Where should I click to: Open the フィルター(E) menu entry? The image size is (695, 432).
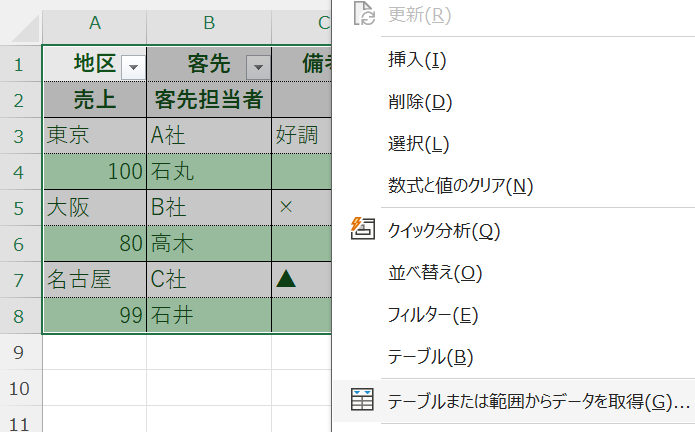[x=433, y=315]
